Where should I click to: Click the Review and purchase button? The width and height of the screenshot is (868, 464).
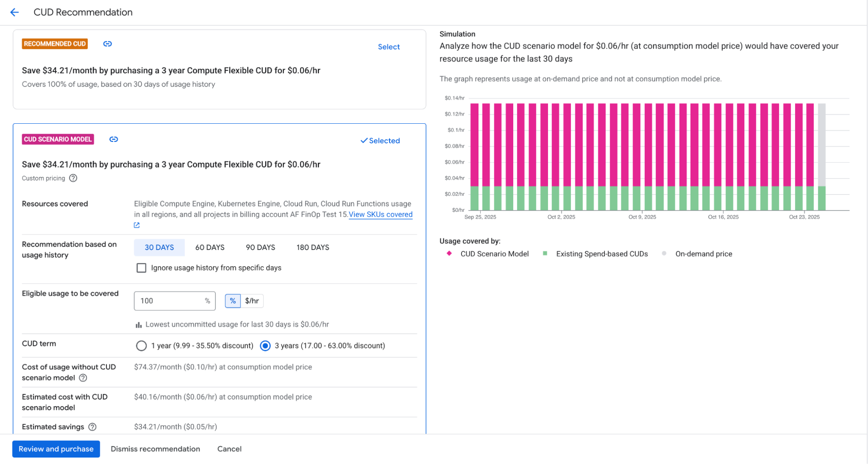(56, 449)
